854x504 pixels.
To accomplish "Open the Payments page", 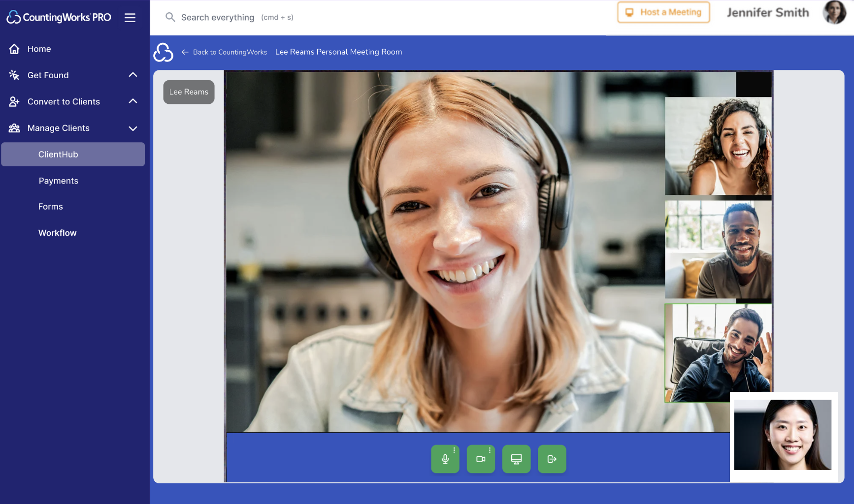I will pyautogui.click(x=58, y=181).
